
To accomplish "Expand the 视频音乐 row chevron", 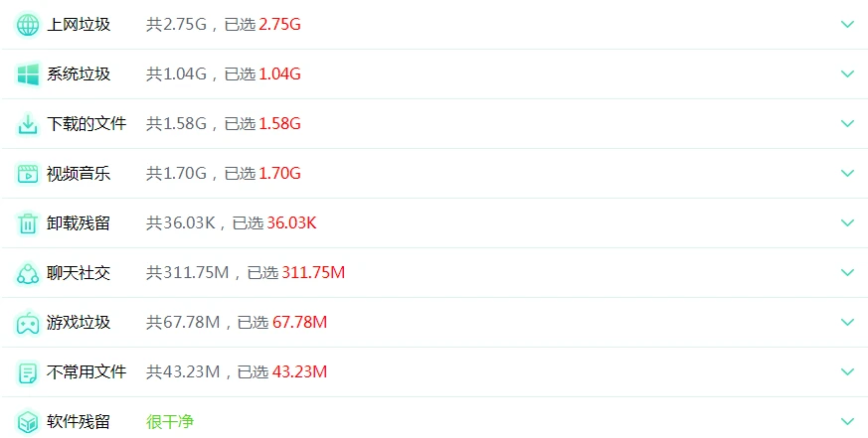I will click(x=847, y=173).
